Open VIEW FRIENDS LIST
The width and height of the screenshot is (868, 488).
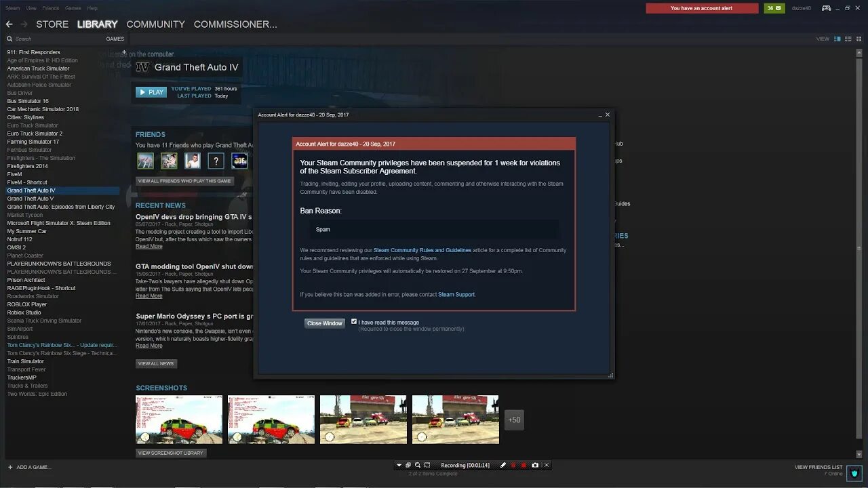click(818, 467)
